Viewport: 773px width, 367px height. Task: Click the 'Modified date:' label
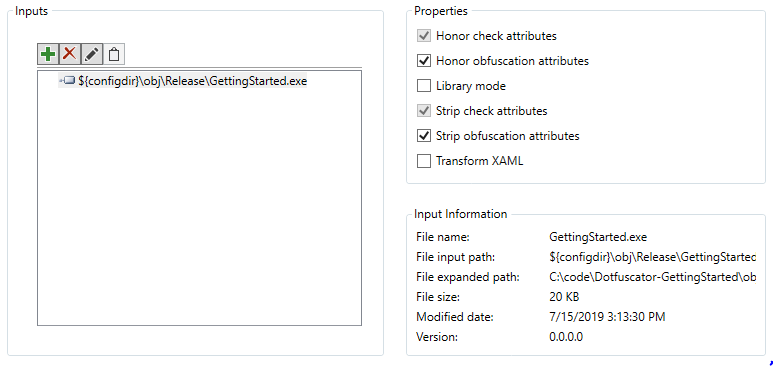pos(455,317)
